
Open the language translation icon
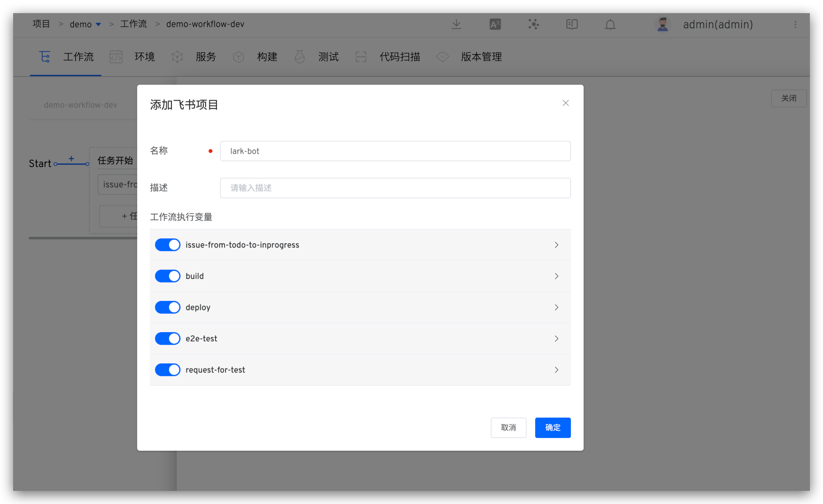[x=495, y=24]
